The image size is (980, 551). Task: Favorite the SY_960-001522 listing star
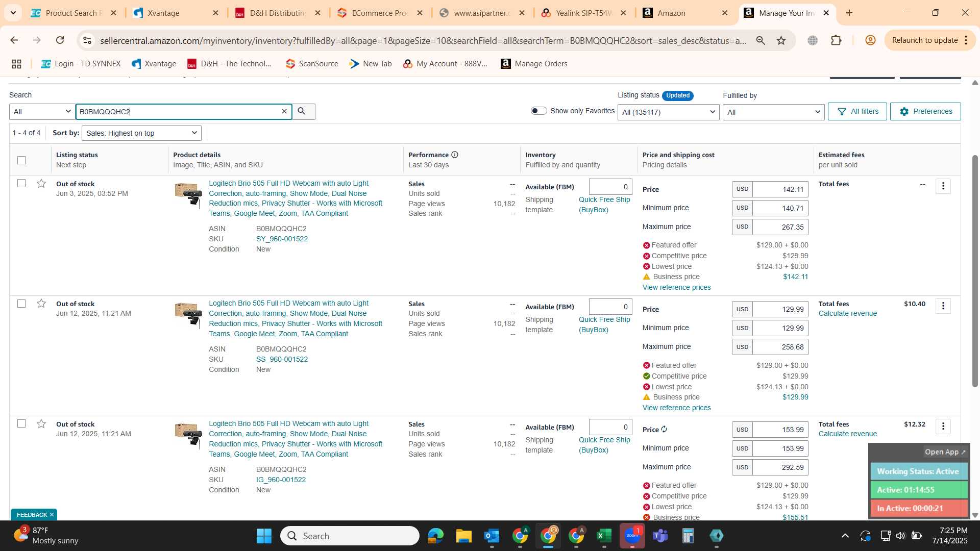41,184
